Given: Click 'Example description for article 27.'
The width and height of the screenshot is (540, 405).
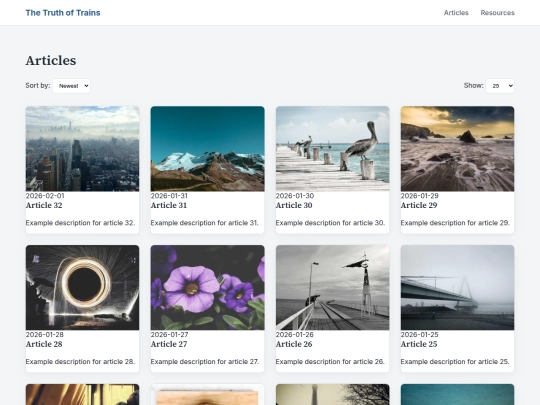Looking at the screenshot, I should tap(205, 362).
